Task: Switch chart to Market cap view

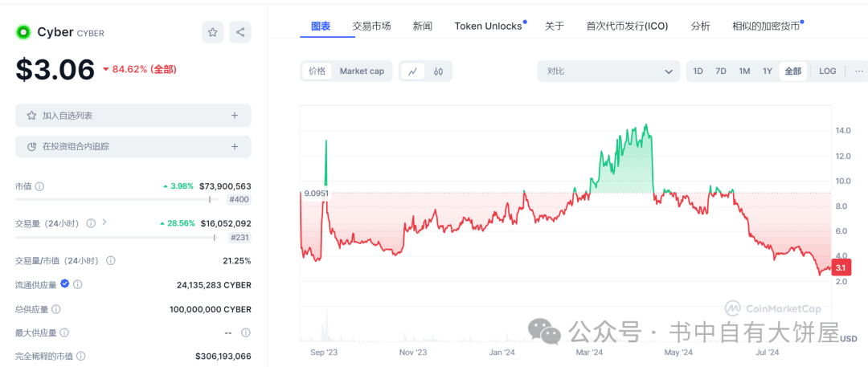Action: (x=362, y=71)
